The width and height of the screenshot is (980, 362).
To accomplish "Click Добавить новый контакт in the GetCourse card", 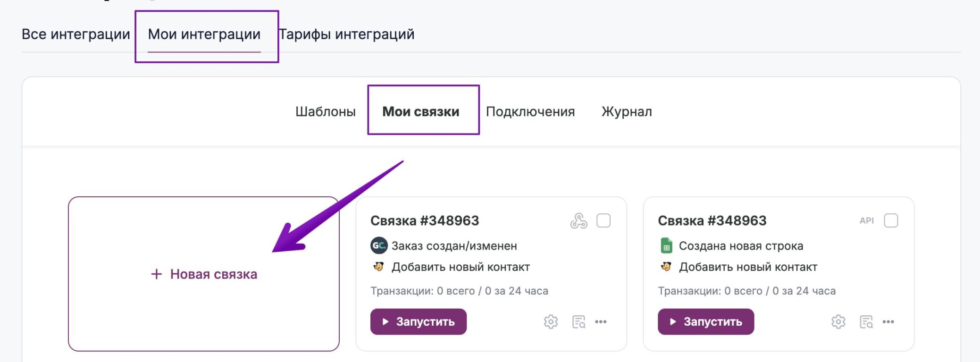I will (461, 267).
